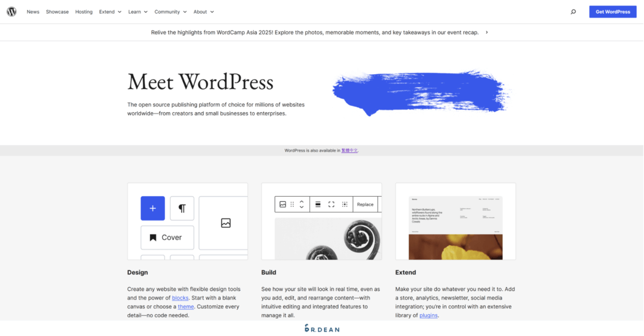Open the theme link in Design text
644x336 pixels.
tap(185, 306)
